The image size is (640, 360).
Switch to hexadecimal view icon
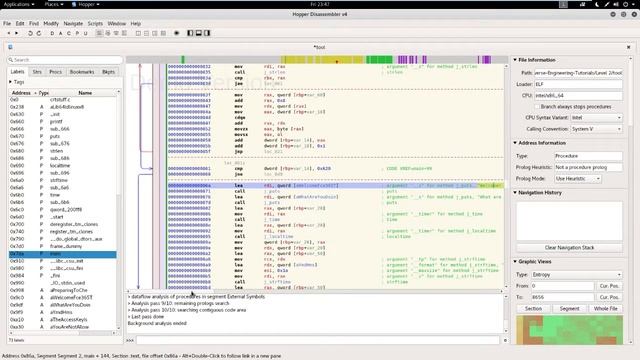pyautogui.click(x=124, y=33)
